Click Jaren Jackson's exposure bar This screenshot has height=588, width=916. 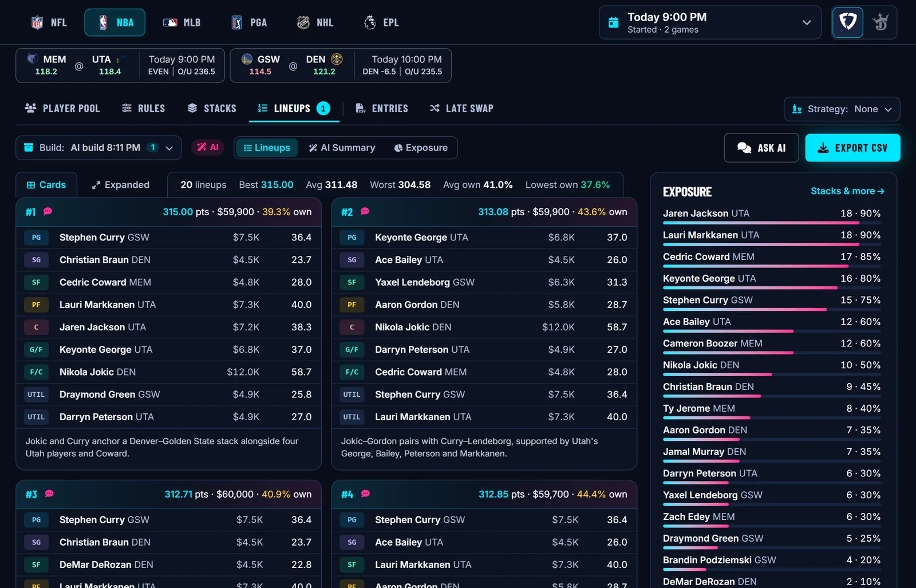coord(772,223)
